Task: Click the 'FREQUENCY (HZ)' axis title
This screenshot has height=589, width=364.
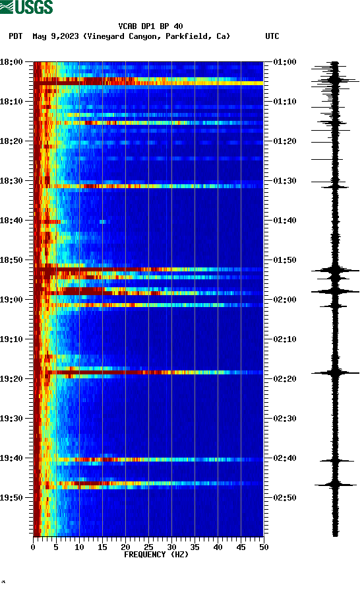Action: [x=156, y=555]
